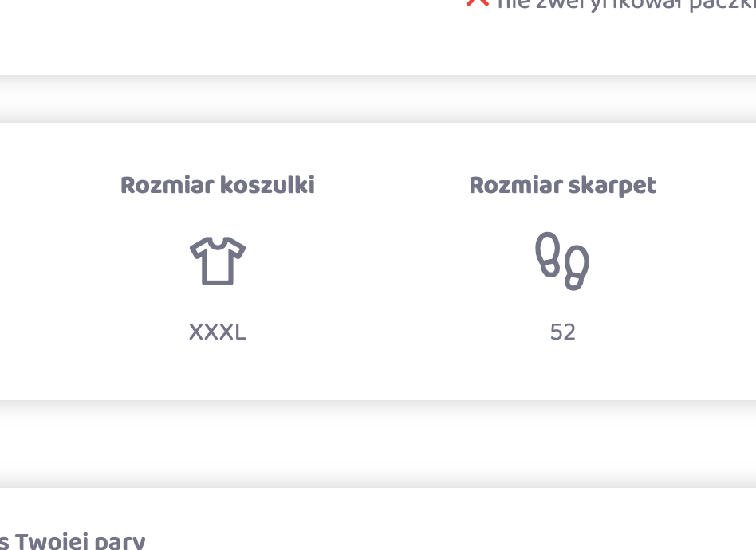756x550 pixels.
Task: Click the gray divider band above the sizes card
Action: click(378, 99)
